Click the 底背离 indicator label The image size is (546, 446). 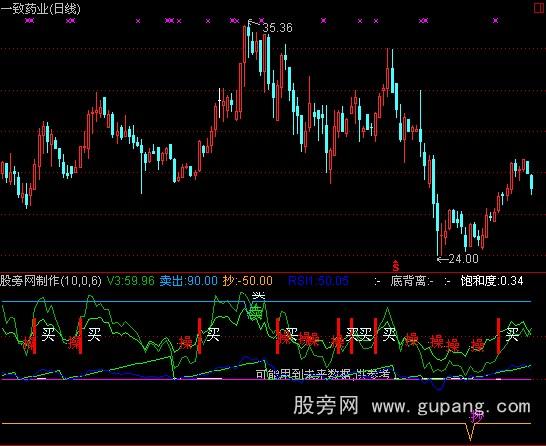click(412, 281)
